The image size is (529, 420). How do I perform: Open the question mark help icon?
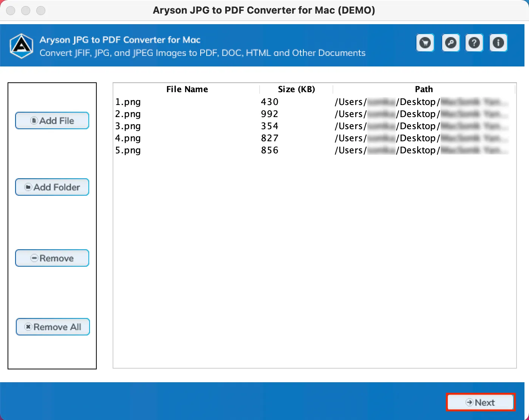point(474,43)
